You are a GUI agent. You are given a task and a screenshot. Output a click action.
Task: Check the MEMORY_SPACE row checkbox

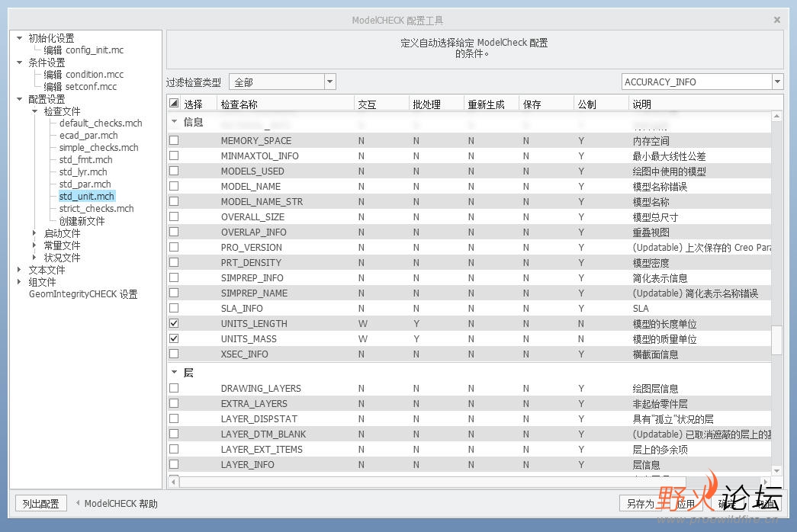click(174, 140)
